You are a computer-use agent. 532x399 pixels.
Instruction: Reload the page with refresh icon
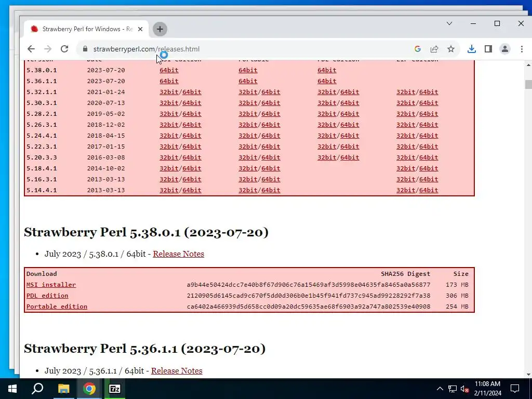(x=64, y=49)
